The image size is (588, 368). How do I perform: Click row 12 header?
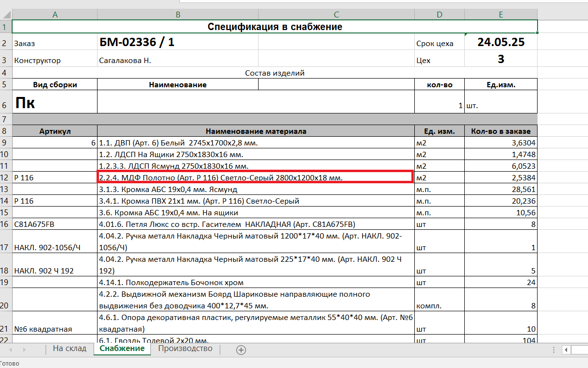pos(5,178)
